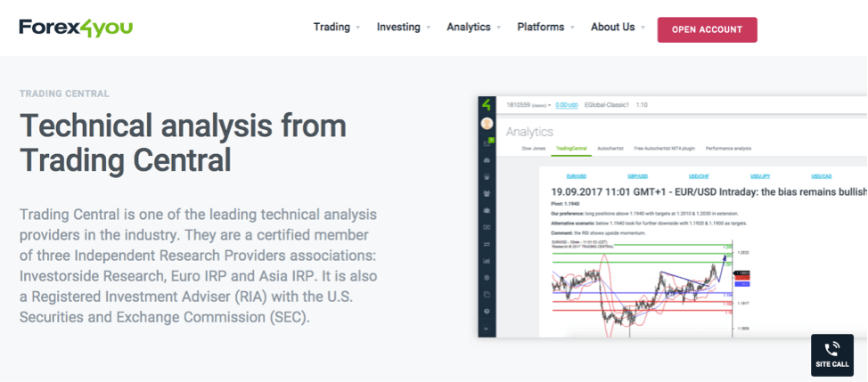Screen dimensions: 868x382
Task: Open the mail icon with green badge
Action: tap(487, 142)
